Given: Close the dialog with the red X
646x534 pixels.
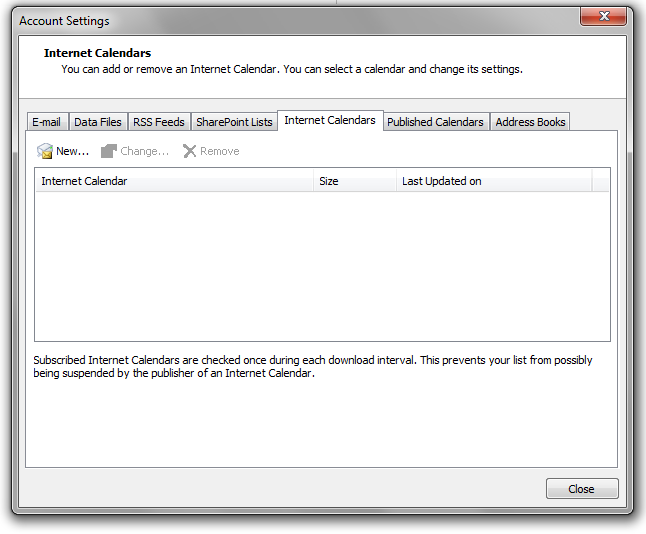Looking at the screenshot, I should (604, 16).
